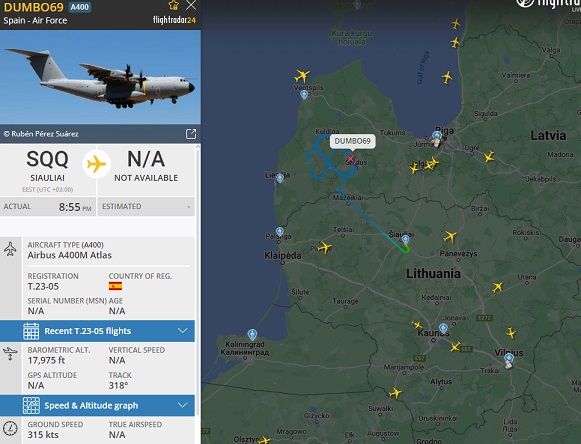Click the DUMBO69 callsign label on map
The image size is (581, 444).
tap(352, 141)
